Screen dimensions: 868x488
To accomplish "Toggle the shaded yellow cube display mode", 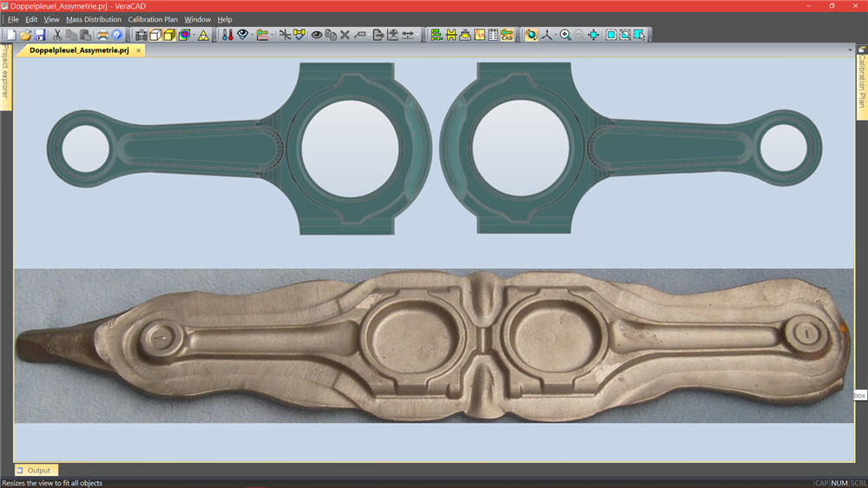I will tap(169, 35).
